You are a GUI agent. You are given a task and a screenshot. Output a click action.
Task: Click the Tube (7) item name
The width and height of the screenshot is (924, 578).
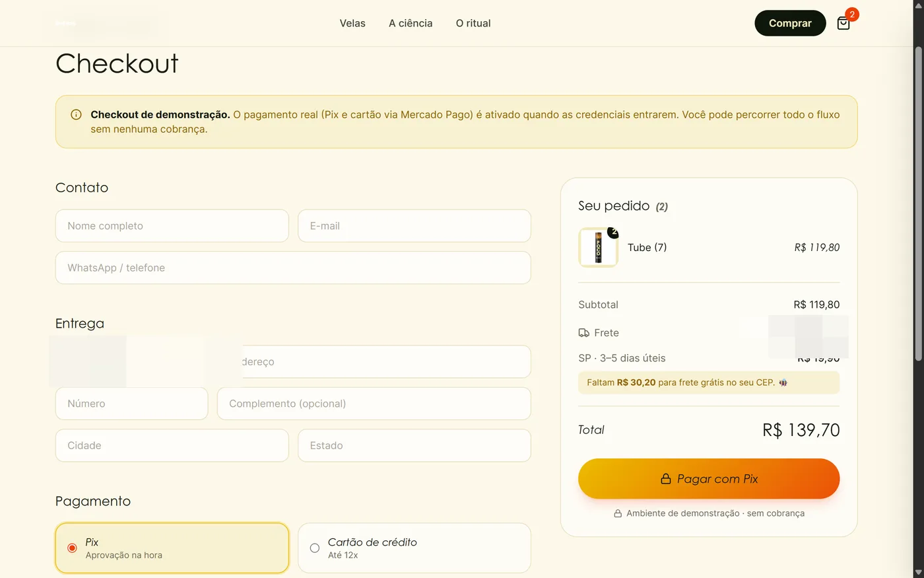tap(647, 248)
